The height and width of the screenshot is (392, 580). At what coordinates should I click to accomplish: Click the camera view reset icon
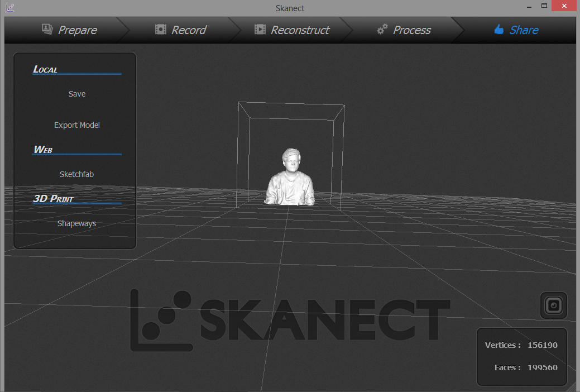553,305
